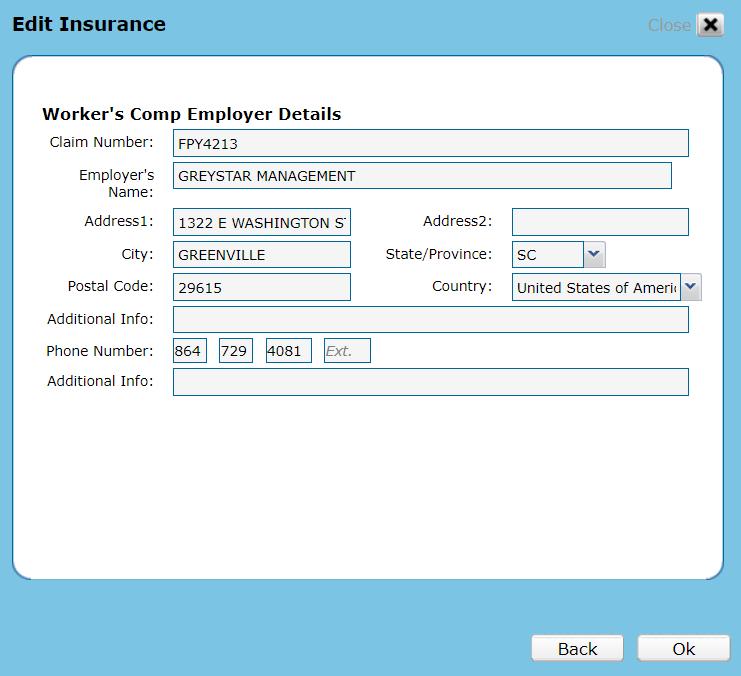Open the Country dropdown arrow
741x676 pixels.
pos(691,287)
